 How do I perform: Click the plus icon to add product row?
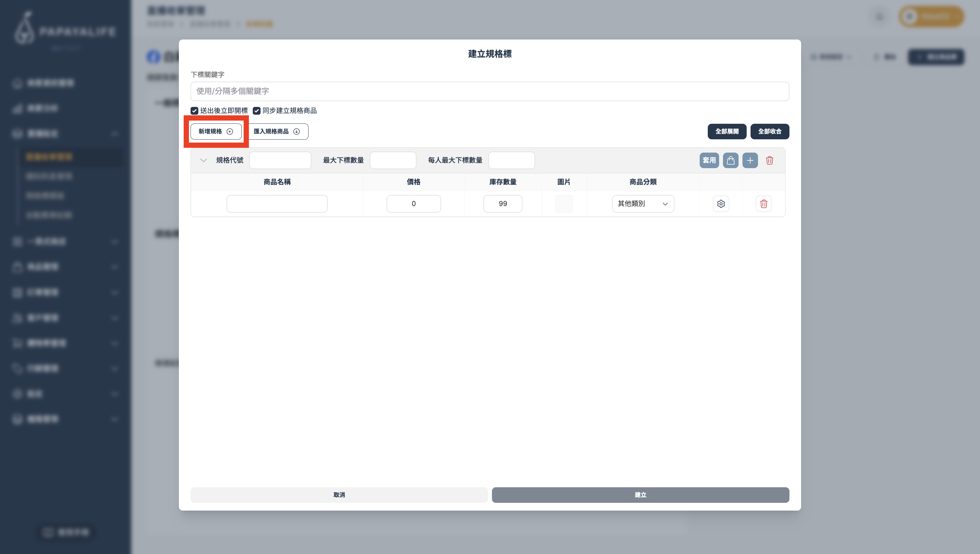pyautogui.click(x=750, y=160)
